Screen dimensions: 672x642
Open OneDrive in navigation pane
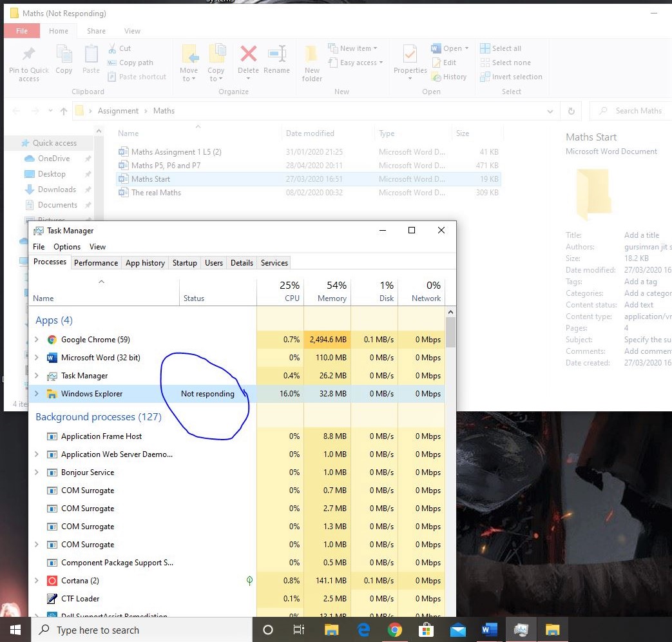point(53,159)
